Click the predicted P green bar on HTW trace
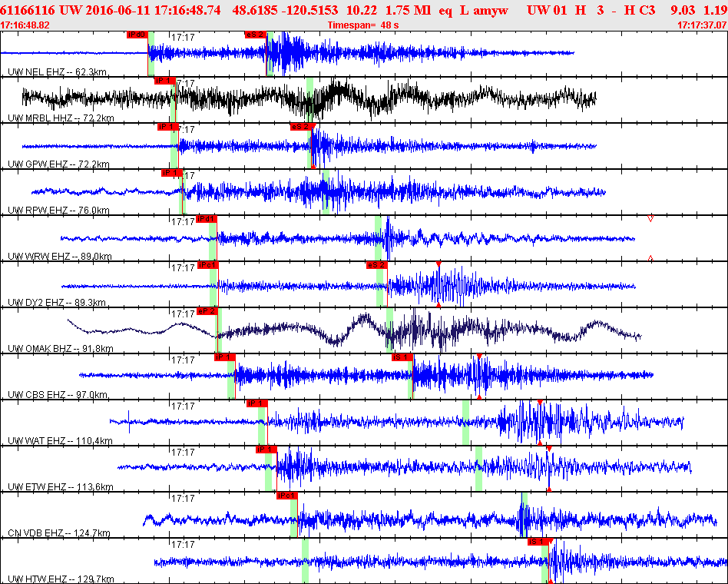Image resolution: width=728 pixels, height=584 pixels. coord(305,560)
